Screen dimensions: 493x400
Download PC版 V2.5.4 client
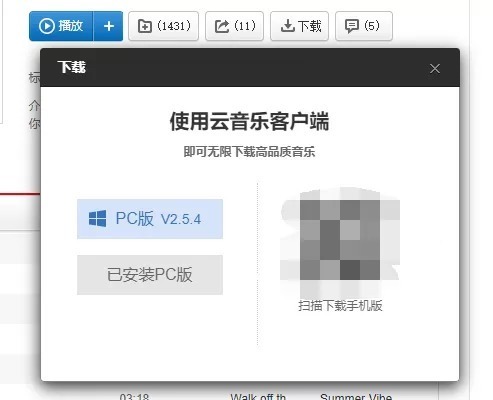pos(150,219)
